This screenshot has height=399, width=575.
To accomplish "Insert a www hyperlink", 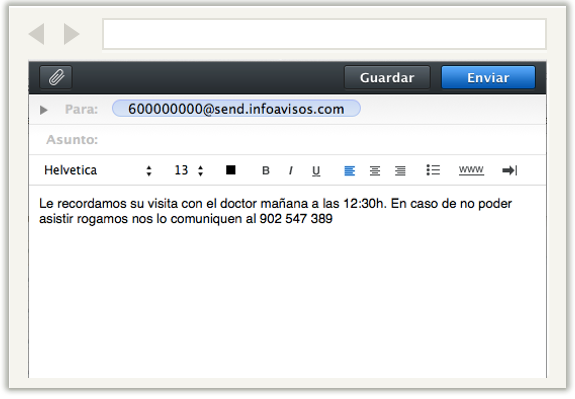I will pyautogui.click(x=471, y=170).
